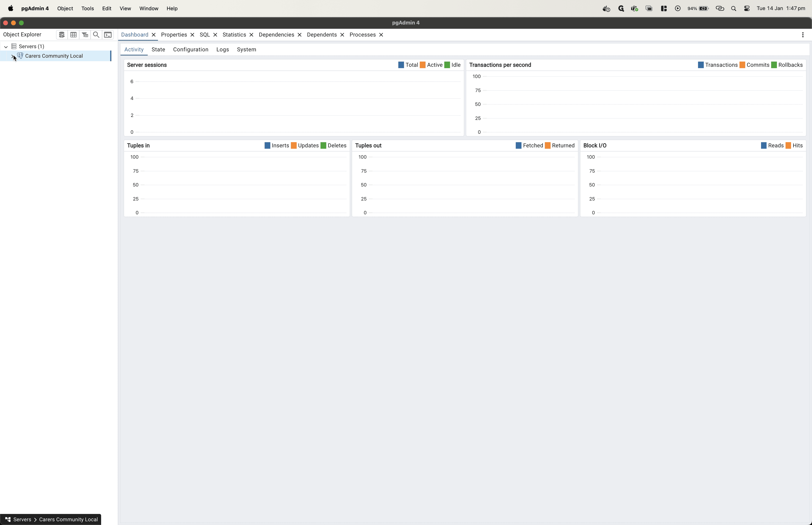Select the Carers Community Local server

[54, 56]
